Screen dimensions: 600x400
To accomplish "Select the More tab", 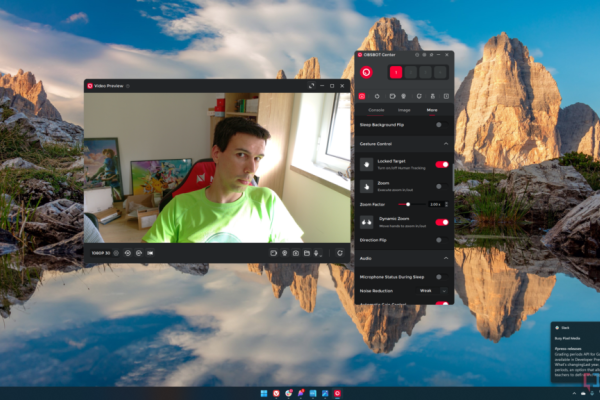I will (432, 110).
